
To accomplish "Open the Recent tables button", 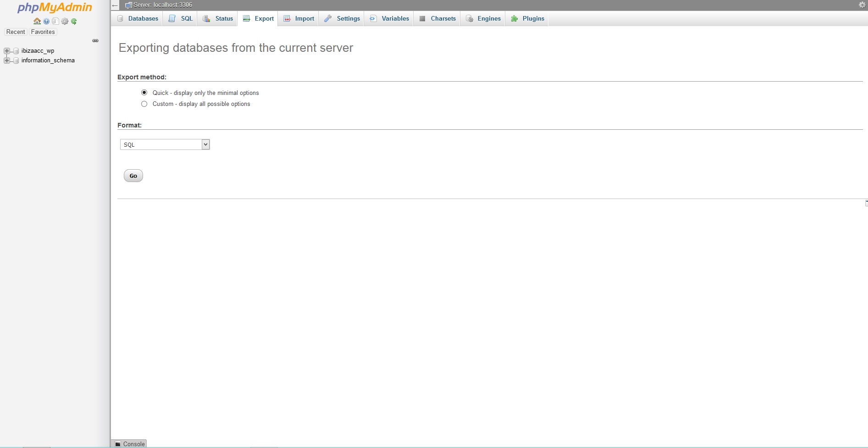I will click(x=16, y=32).
